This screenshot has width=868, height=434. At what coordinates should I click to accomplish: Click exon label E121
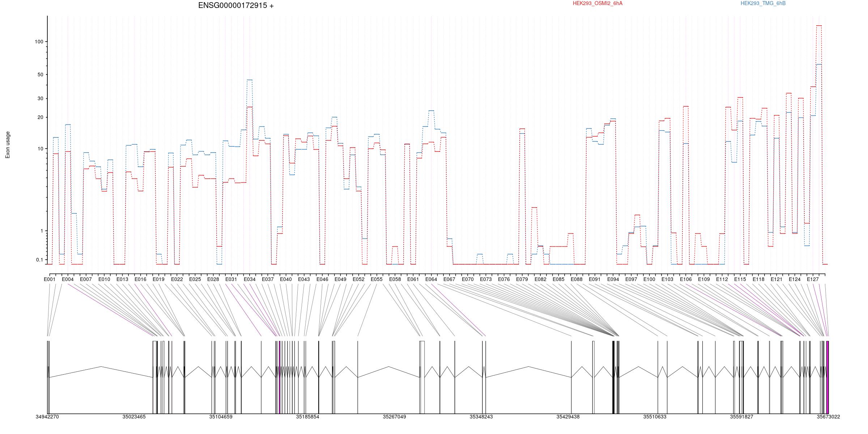776,279
